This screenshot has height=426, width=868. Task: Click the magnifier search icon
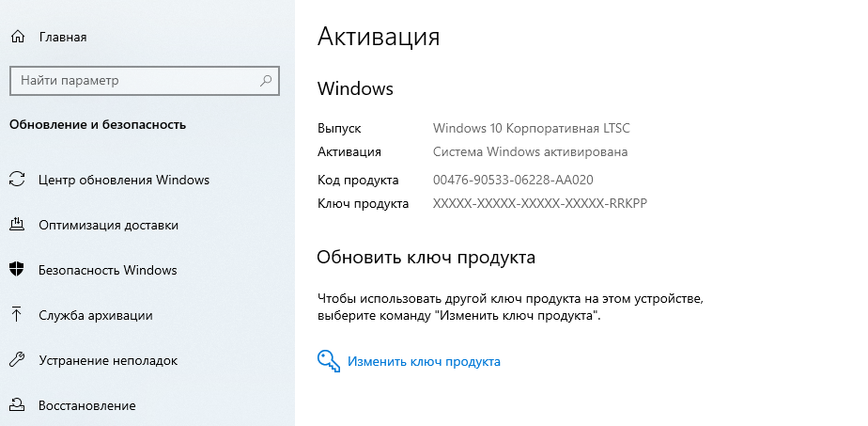(x=266, y=80)
